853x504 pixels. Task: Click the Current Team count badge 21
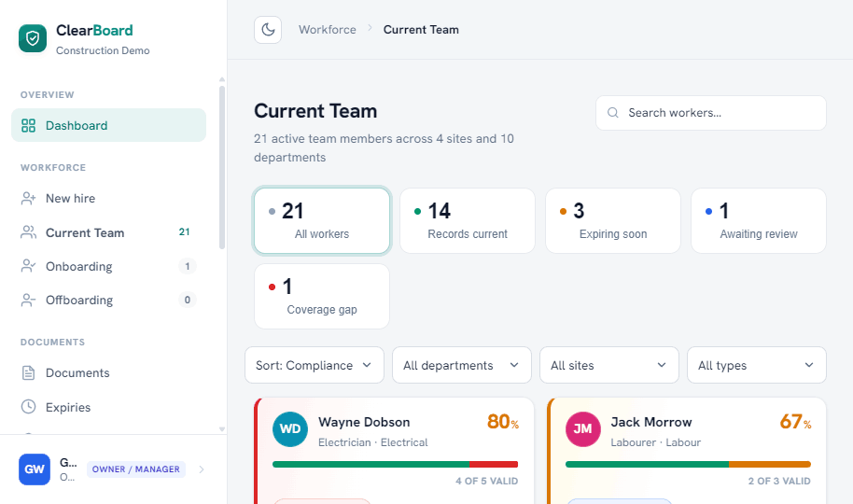(185, 231)
